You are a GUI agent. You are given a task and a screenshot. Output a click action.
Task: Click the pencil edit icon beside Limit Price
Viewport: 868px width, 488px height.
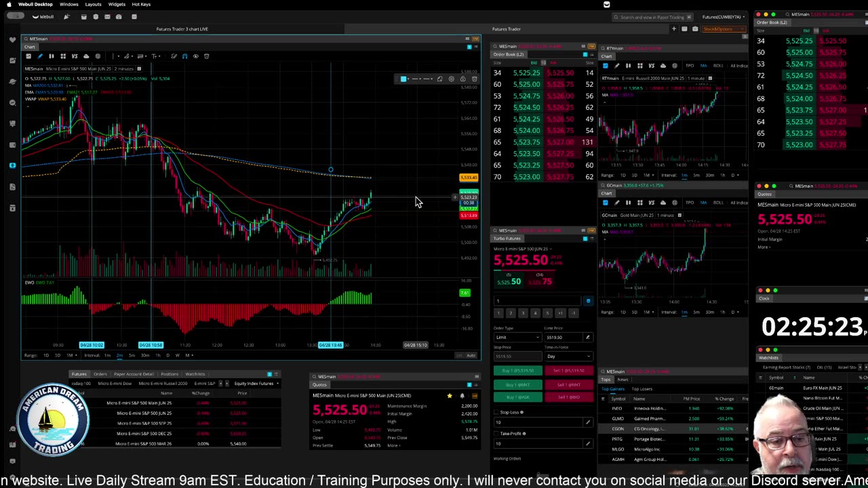[x=588, y=337]
